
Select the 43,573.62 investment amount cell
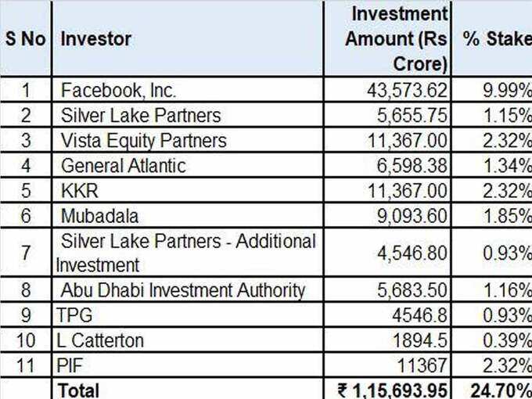click(387, 89)
